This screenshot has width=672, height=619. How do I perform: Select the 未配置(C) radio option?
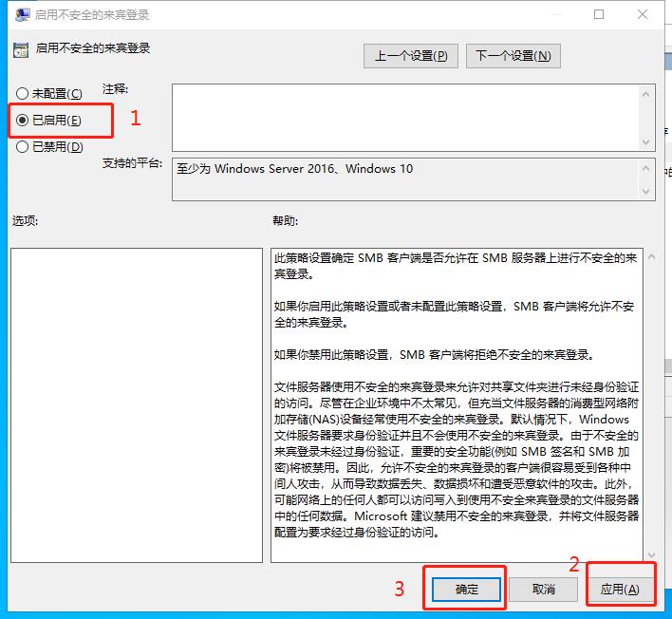click(x=48, y=93)
